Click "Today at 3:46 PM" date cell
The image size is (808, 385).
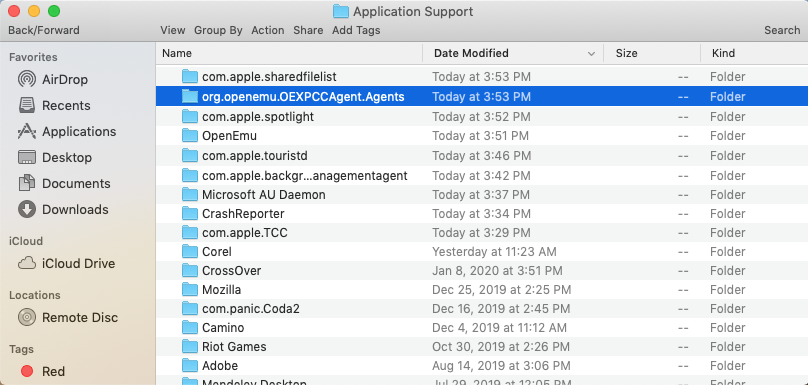(481, 156)
